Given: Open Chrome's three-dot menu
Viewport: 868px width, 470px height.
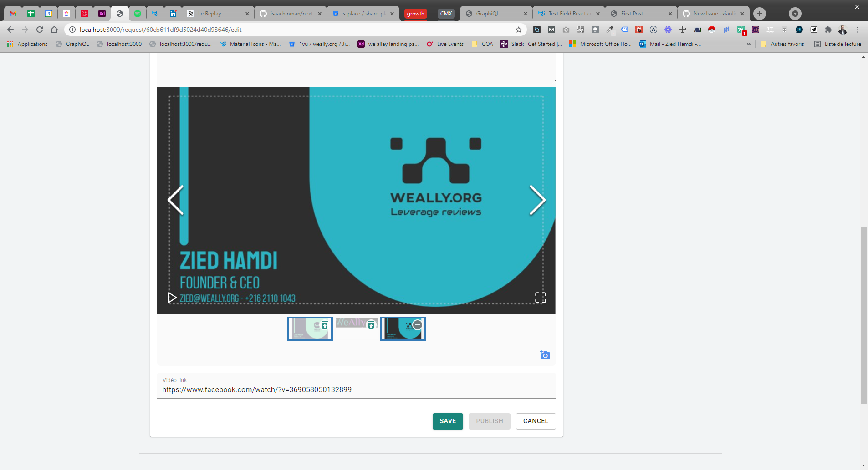Looking at the screenshot, I should pos(858,30).
